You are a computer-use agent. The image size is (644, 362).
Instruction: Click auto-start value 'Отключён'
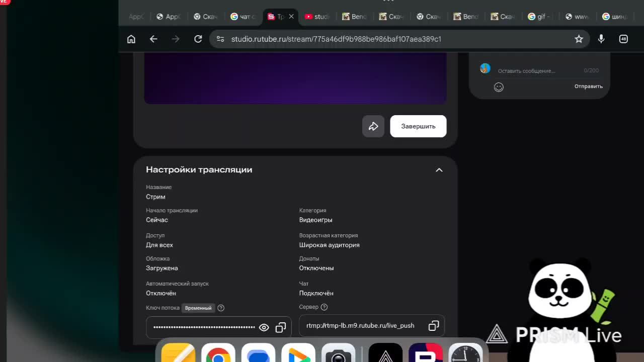161,293
